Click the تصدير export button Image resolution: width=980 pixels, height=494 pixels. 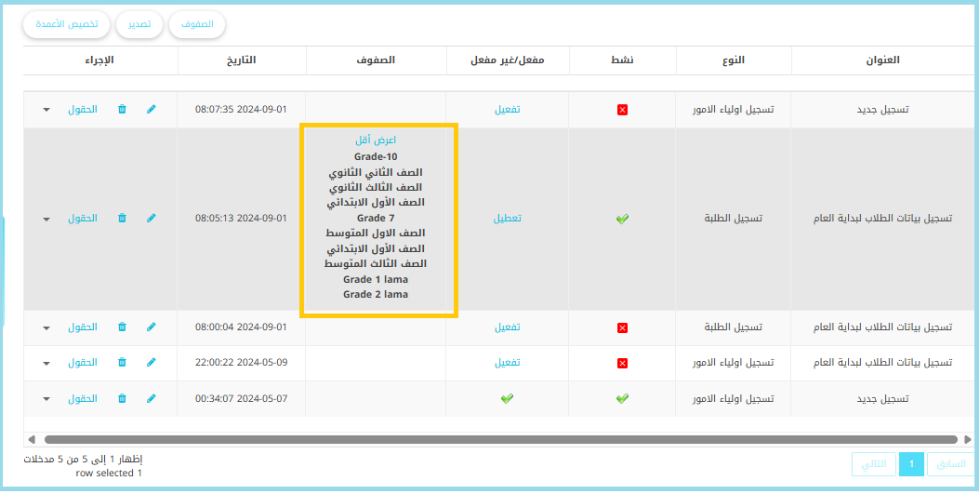139,25
